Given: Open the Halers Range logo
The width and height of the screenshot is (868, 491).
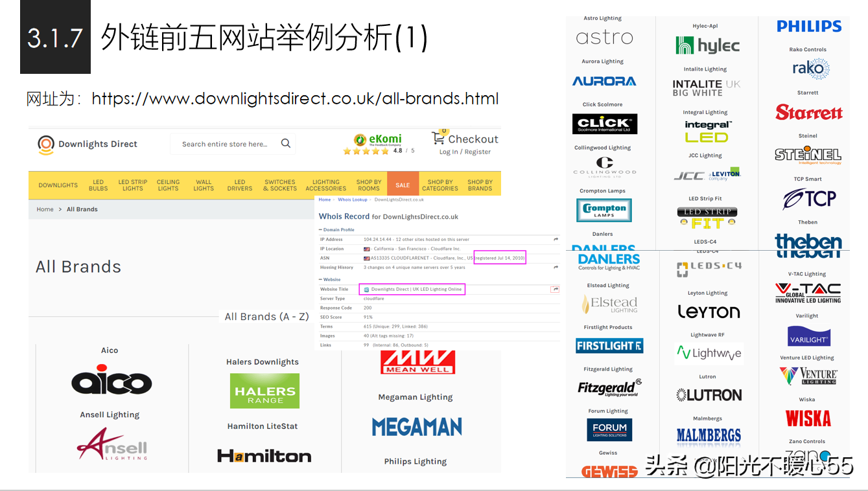Looking at the screenshot, I should pos(264,391).
